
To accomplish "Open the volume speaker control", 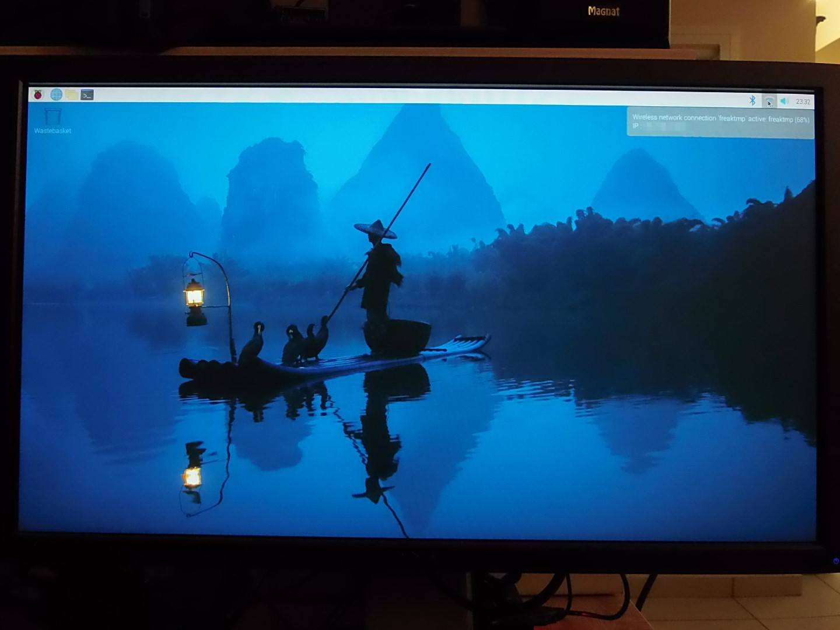I will [x=785, y=101].
